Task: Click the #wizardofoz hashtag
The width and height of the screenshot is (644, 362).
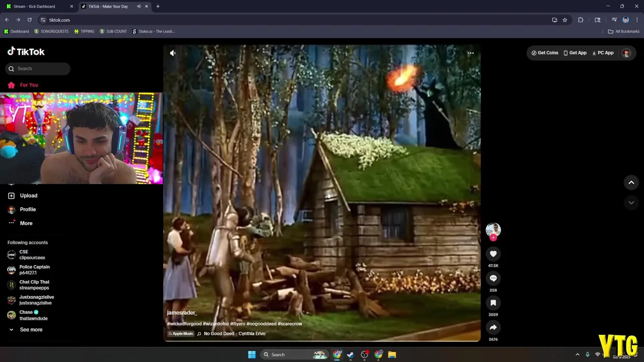Action: [216, 324]
